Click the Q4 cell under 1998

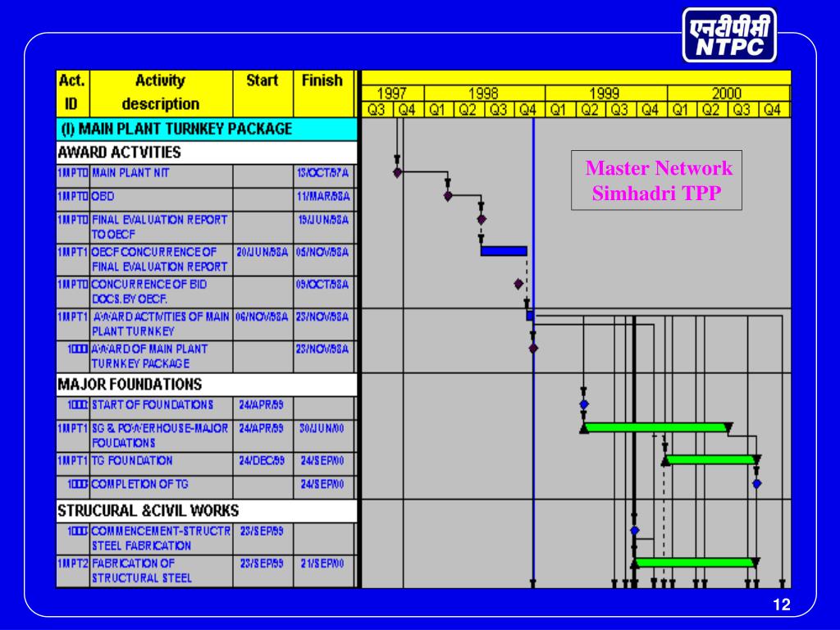coord(529,110)
